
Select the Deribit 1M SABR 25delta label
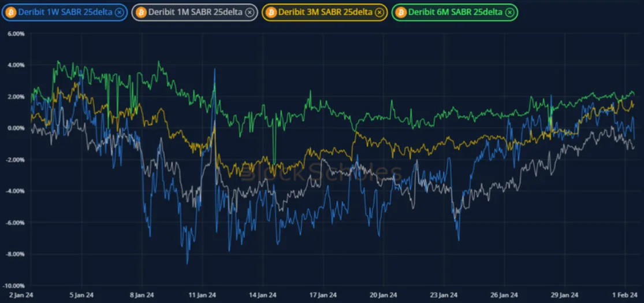tap(195, 12)
